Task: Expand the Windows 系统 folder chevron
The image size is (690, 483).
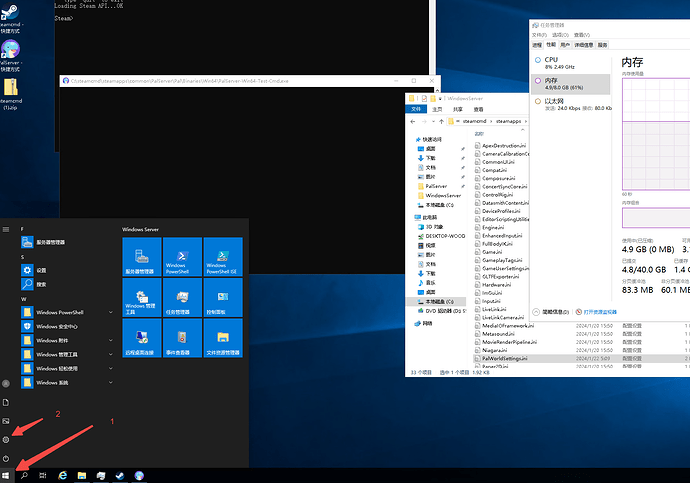Action: 110,383
